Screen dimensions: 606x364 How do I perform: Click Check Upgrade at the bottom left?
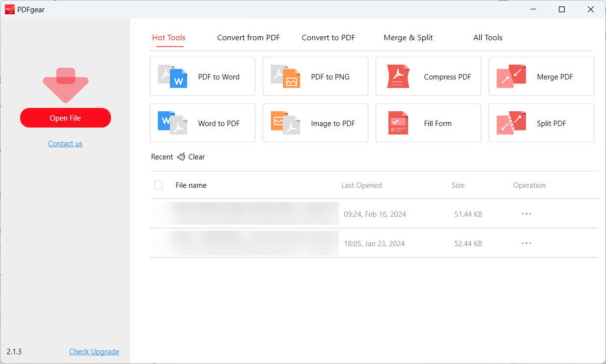(x=94, y=351)
